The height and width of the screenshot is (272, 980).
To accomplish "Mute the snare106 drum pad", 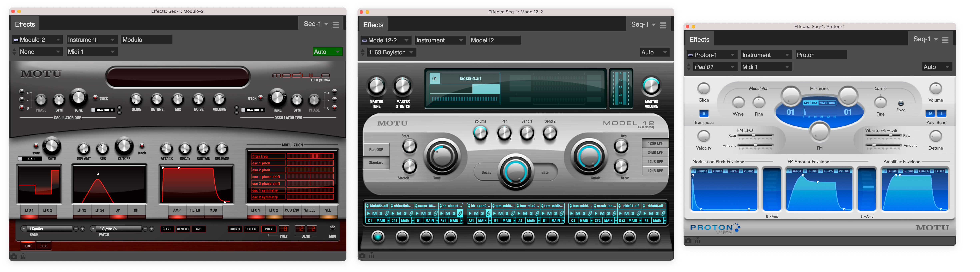I will [423, 213].
